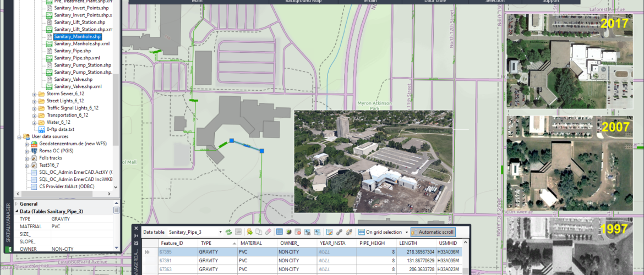The width and height of the screenshot is (644, 275).
Task: Expand the Traffic Signal Lights_6_12 folder
Action: tap(35, 108)
